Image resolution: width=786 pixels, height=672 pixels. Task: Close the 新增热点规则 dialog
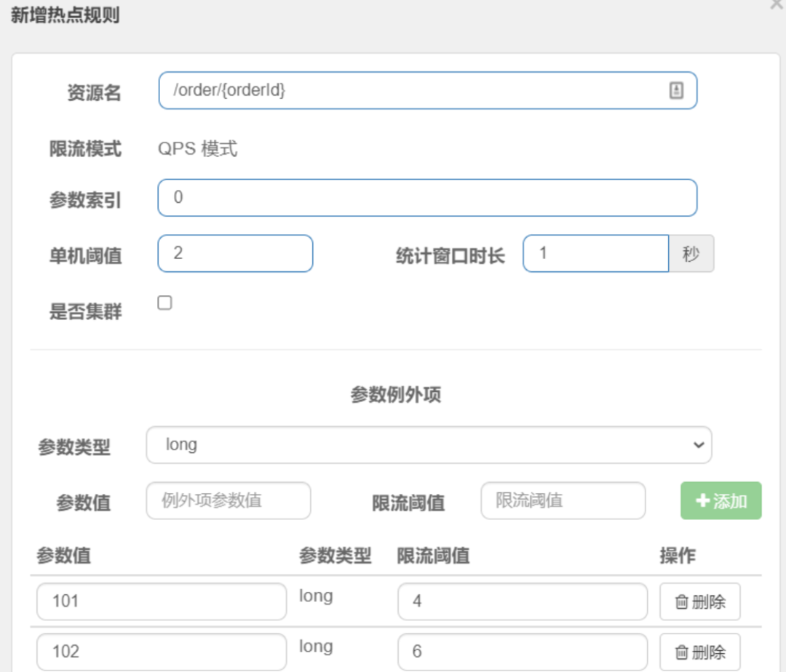[x=777, y=4]
